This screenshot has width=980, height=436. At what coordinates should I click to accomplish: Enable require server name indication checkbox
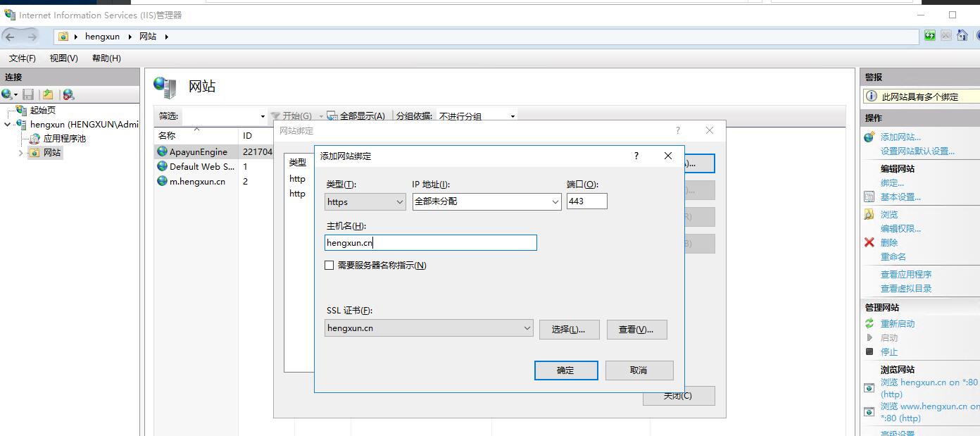[329, 266]
